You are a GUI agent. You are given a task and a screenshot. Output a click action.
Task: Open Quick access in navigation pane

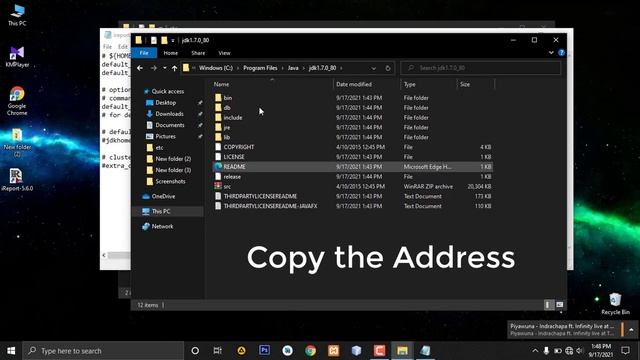coord(167,91)
